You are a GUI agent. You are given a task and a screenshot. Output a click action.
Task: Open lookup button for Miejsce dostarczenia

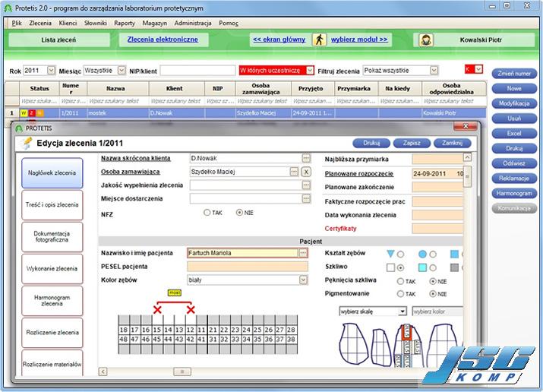pos(306,199)
